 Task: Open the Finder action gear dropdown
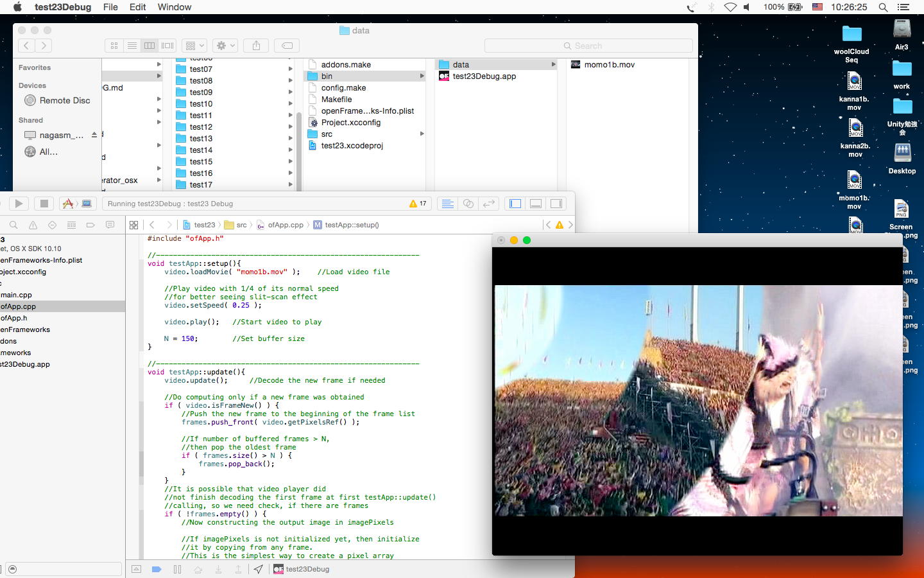tap(225, 46)
